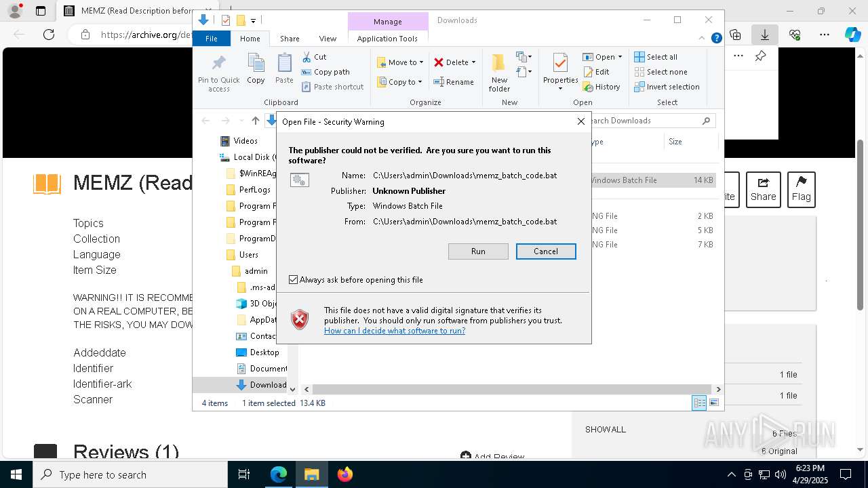Click the Size column header
The height and width of the screenshot is (488, 868).
[x=690, y=142]
